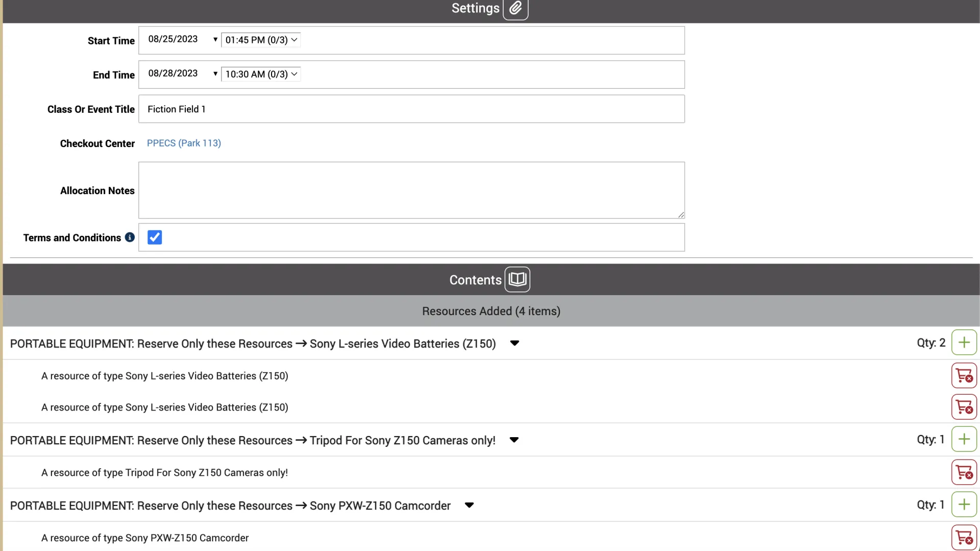This screenshot has height=551, width=980.
Task: Remove the Sony PXW-Z150 Camcorder resource
Action: [964, 538]
